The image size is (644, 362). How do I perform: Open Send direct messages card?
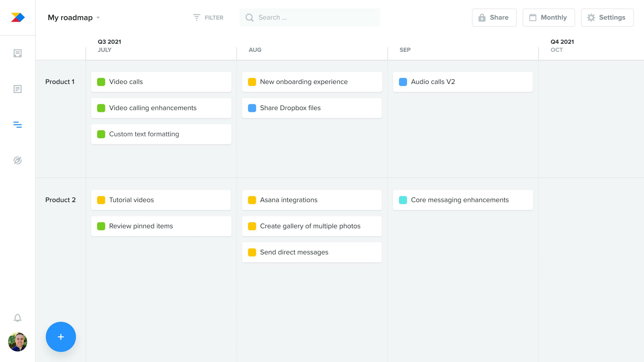coord(312,252)
